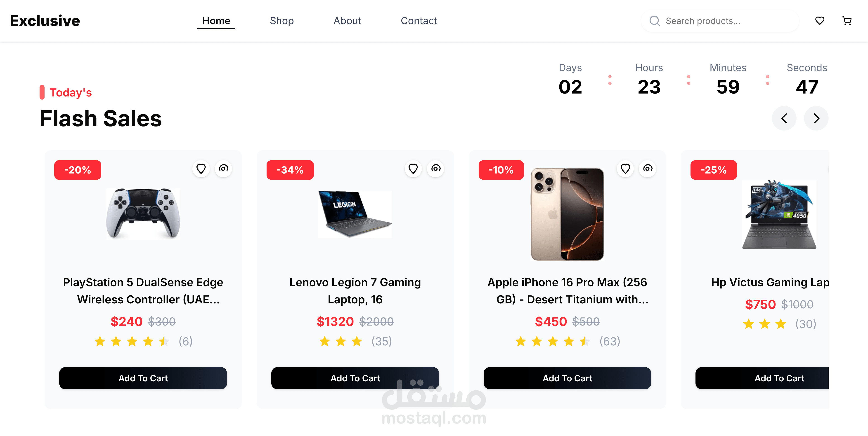This screenshot has width=868, height=436.
Task: Toggle wishlist heart on Lenovo Legion card
Action: pos(413,168)
